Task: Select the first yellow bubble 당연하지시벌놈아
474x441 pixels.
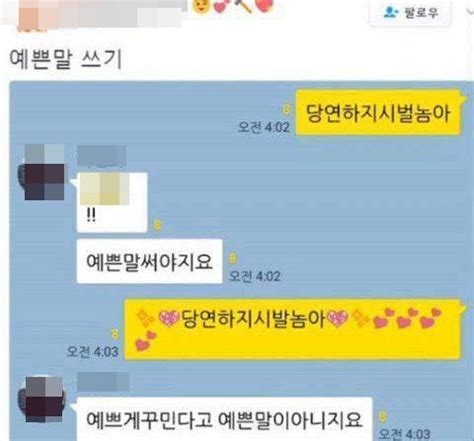Action: pos(379,113)
